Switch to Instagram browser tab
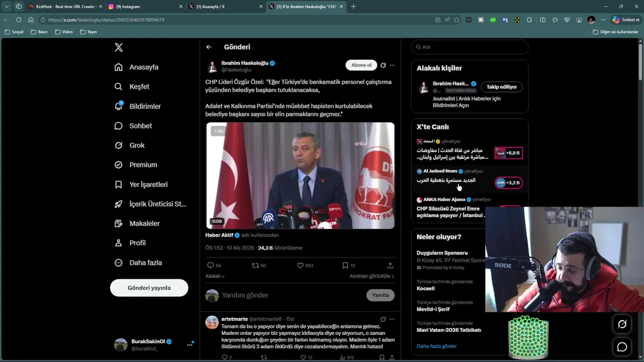Viewport: 644px width, 362px height. click(x=145, y=7)
